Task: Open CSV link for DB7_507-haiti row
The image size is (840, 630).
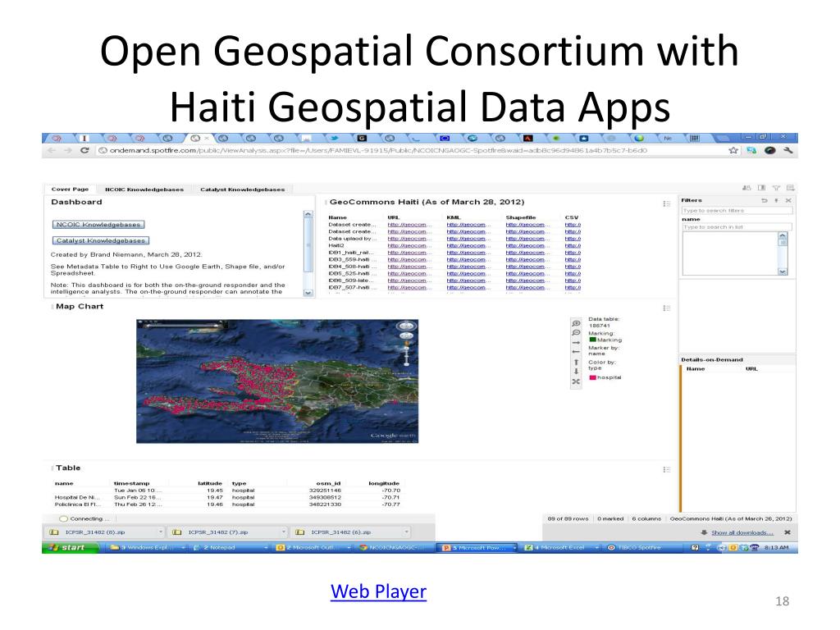Action: (573, 287)
